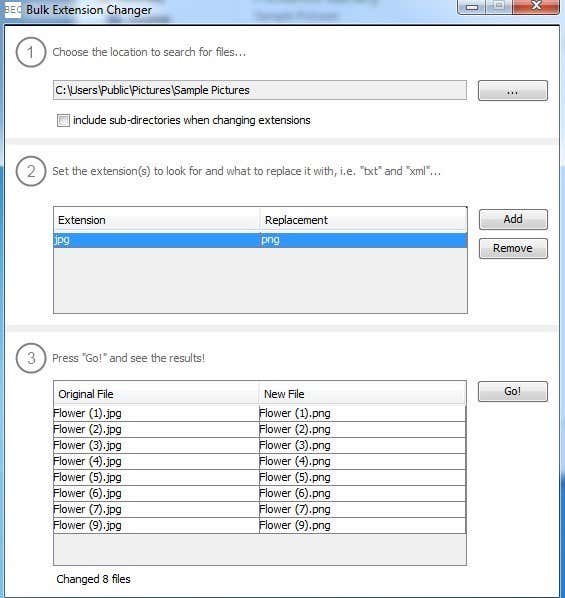Select the Flower (3).jpg result row
Image resolution: width=565 pixels, height=598 pixels.
click(259, 445)
